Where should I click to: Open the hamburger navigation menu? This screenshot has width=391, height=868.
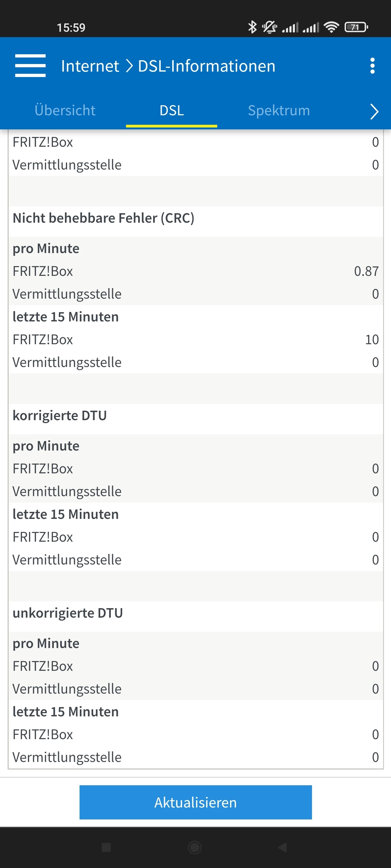click(30, 66)
